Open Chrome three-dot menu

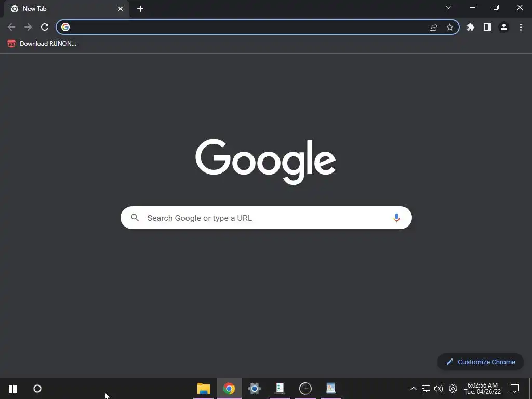[521, 27]
